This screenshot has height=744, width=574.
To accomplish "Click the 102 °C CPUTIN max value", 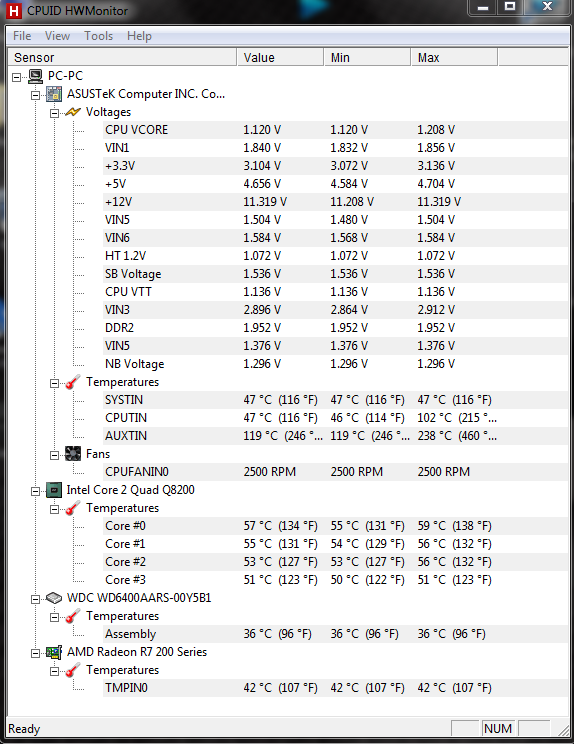I will coord(457,418).
